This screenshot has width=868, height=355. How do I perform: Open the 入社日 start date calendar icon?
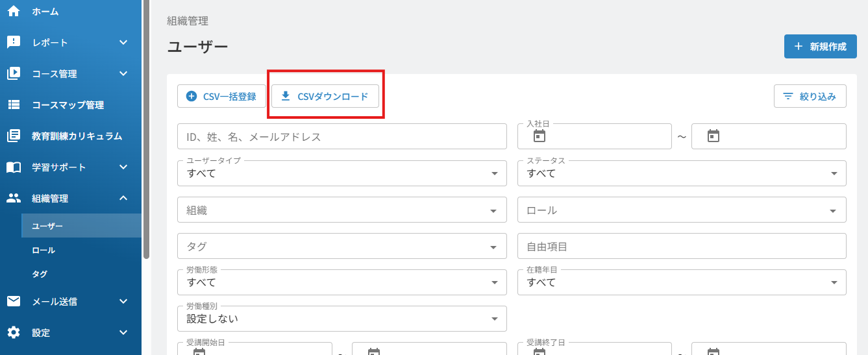[539, 136]
